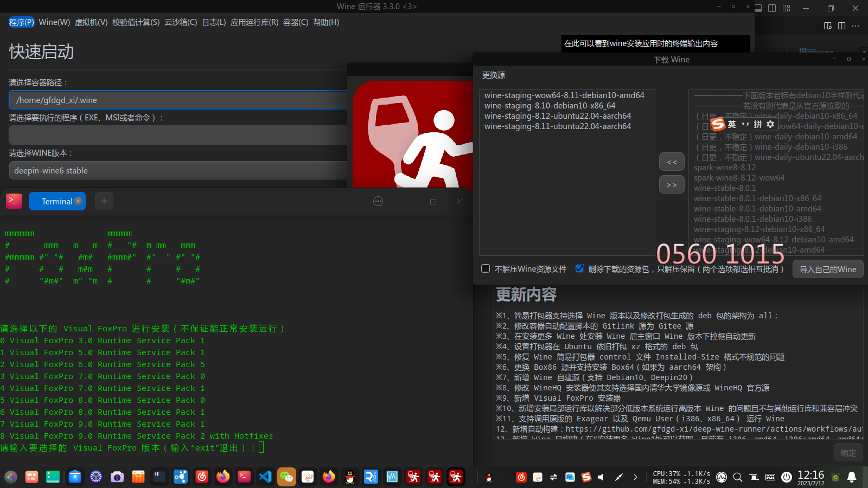Screen dimensions: 868x488
Task: Uncheck 删除下载的资源包 checkbox
Action: 579,268
